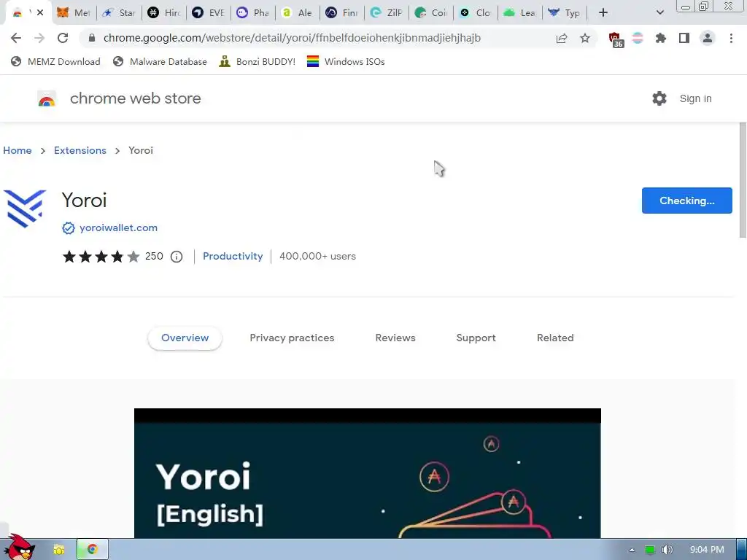
Task: Click the pink and blue striped extension icon
Action: coord(638,38)
